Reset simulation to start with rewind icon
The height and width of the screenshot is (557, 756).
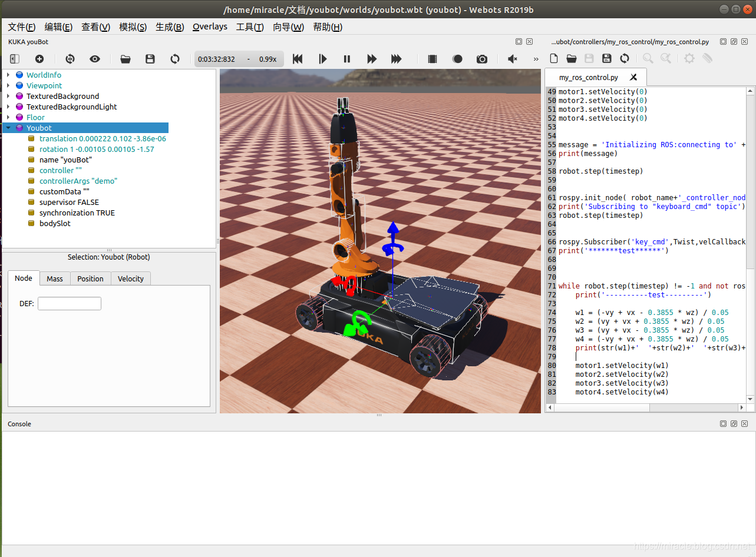click(x=298, y=59)
